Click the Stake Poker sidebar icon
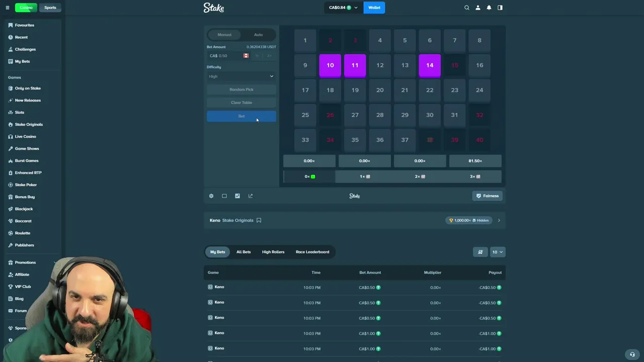 [x=11, y=185]
